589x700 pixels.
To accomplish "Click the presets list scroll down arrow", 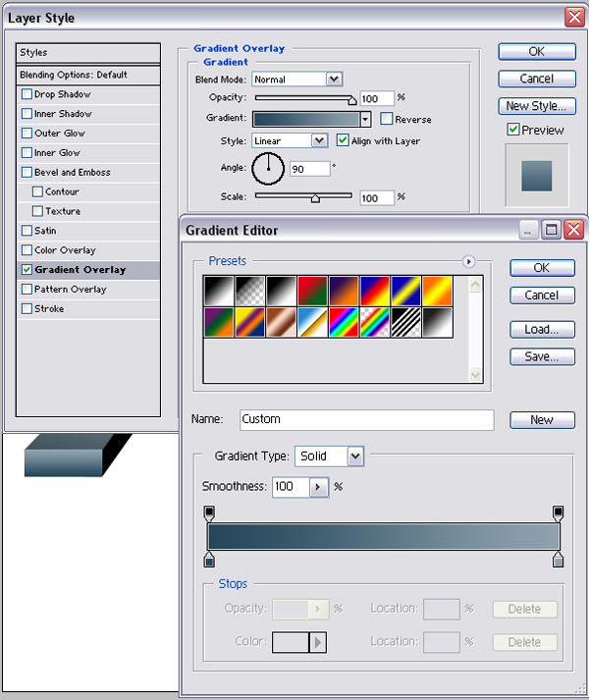I will click(475, 375).
